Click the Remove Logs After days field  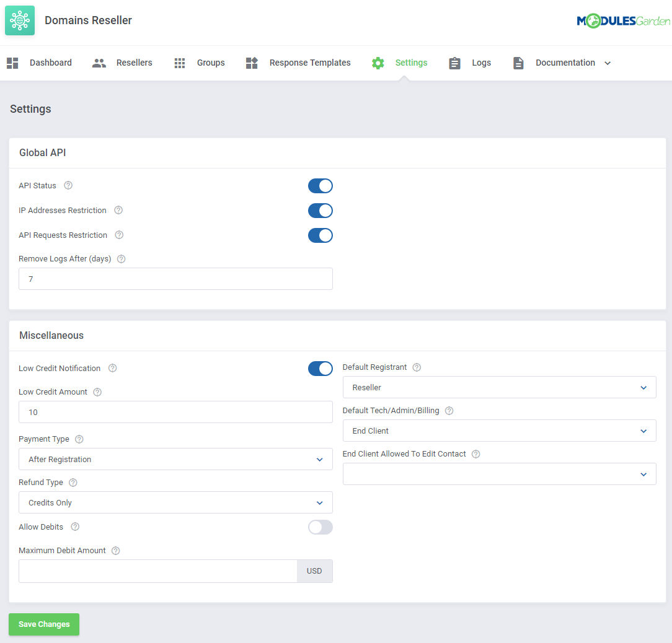(x=175, y=279)
